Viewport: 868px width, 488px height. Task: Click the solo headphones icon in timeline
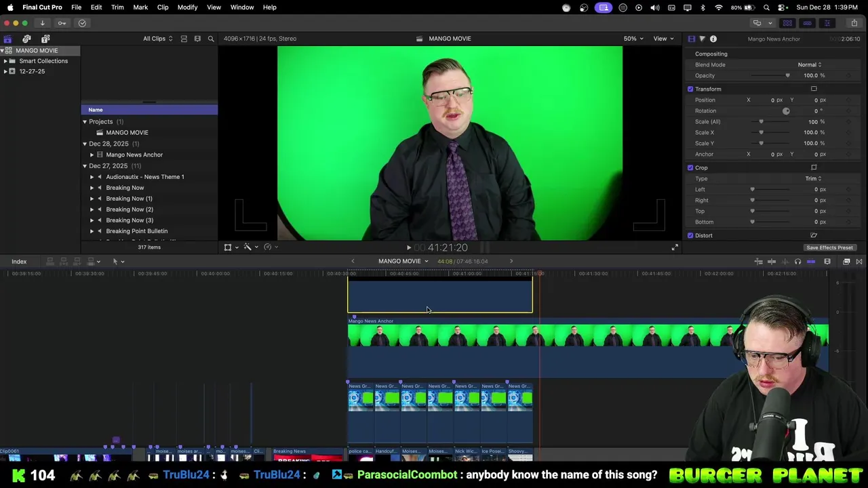pyautogui.click(x=797, y=262)
